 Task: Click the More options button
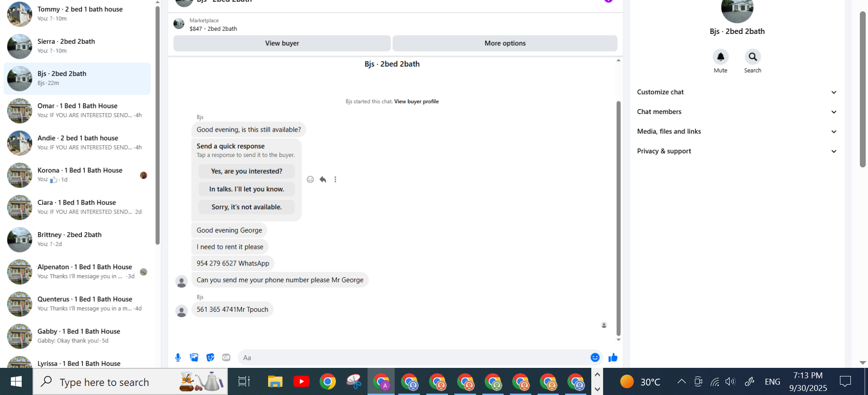click(x=505, y=43)
